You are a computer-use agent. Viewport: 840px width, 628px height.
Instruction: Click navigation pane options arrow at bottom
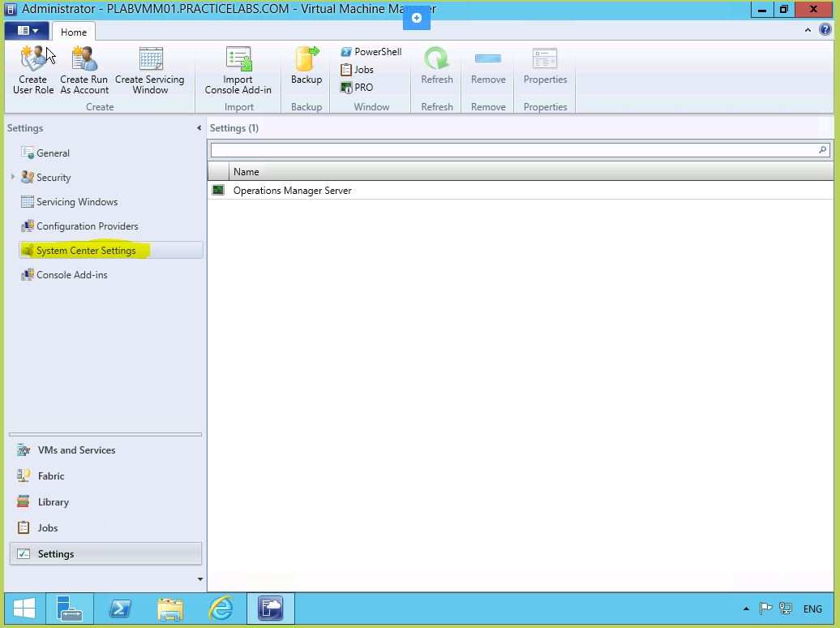(x=199, y=579)
